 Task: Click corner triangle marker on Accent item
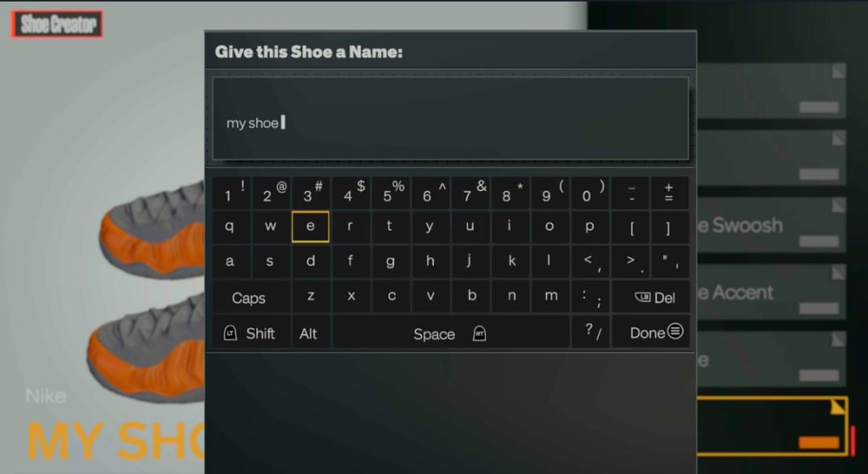(838, 272)
